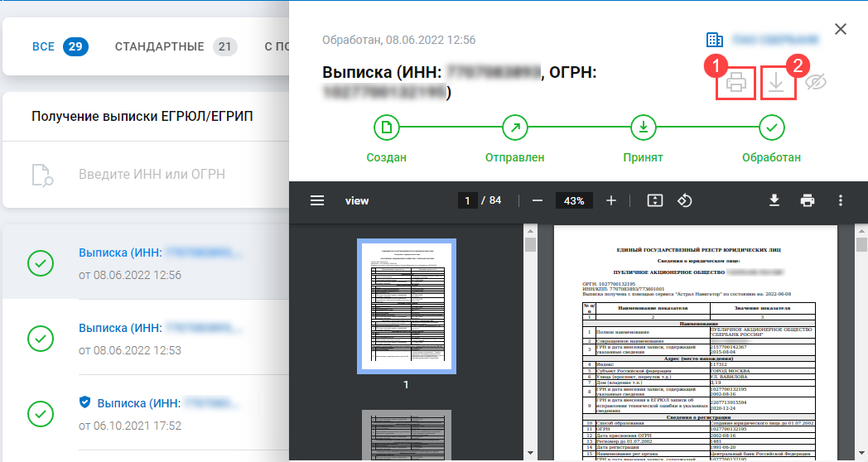Open PDF viewer more actions menu
The image size is (868, 462).
coord(841,200)
